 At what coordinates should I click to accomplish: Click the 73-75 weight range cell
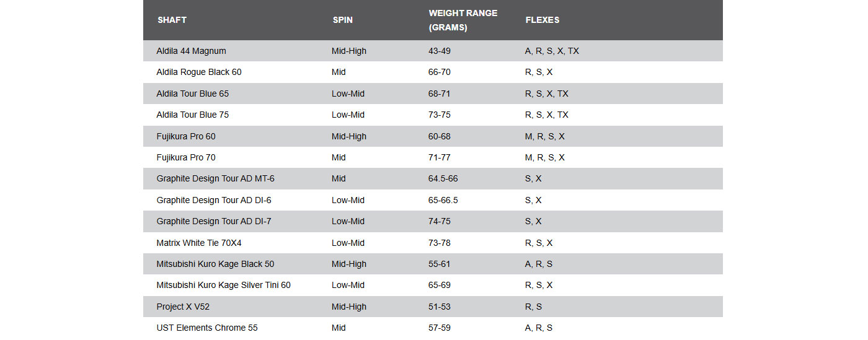pyautogui.click(x=439, y=115)
